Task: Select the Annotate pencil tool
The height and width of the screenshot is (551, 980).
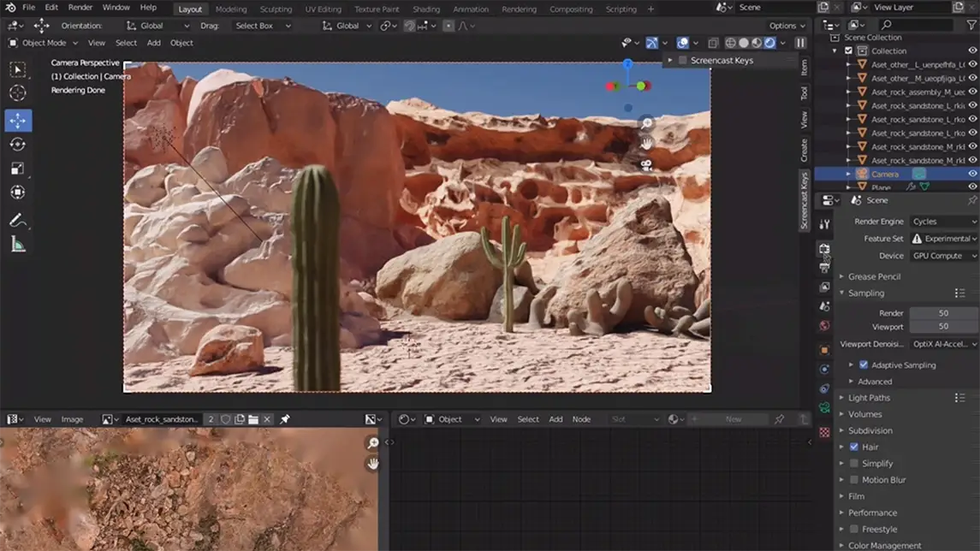Action: coord(18,221)
